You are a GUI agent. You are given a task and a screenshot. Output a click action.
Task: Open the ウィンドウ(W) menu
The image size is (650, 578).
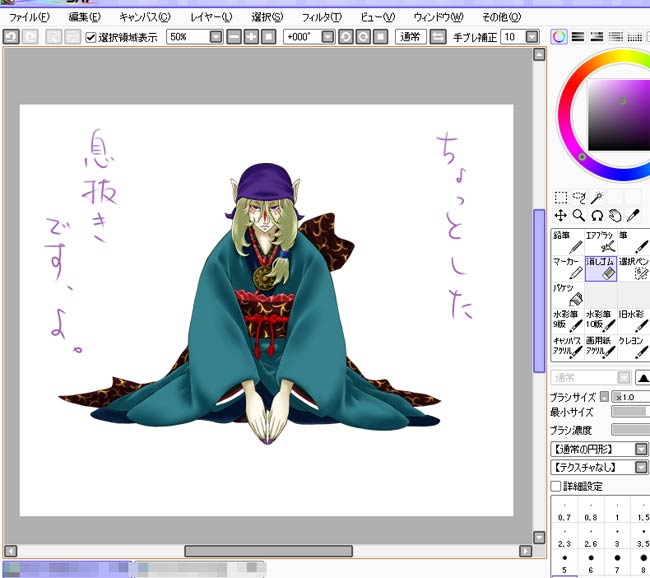438,17
